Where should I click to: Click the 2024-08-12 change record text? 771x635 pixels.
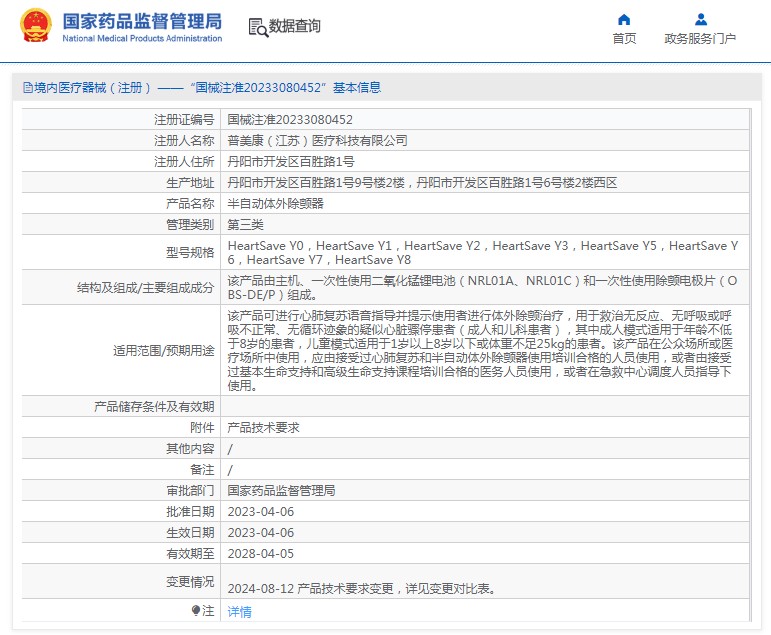[361, 588]
